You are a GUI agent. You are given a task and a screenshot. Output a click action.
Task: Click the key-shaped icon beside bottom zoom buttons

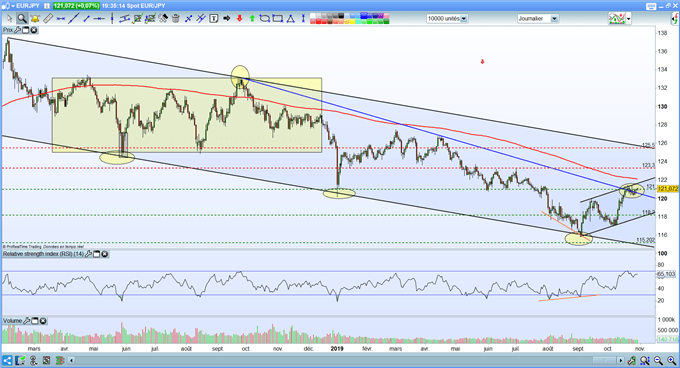click(x=632, y=360)
